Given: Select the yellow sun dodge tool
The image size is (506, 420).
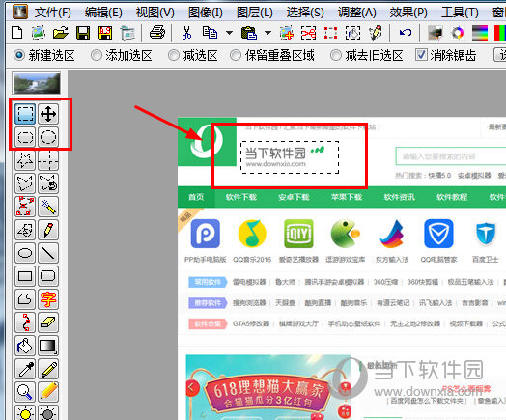Looking at the screenshot, I should (x=25, y=412).
